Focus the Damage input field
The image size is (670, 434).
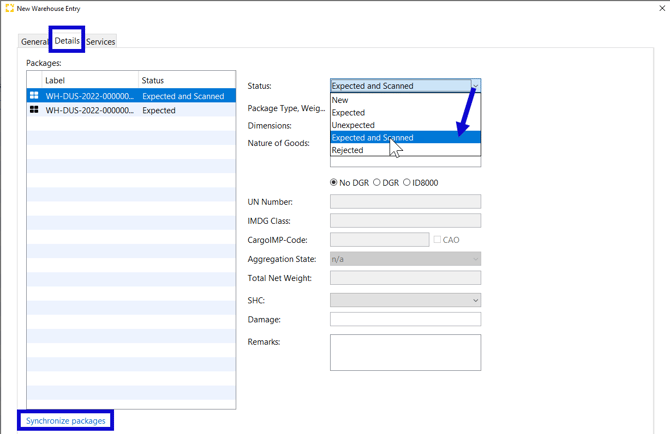(x=405, y=319)
